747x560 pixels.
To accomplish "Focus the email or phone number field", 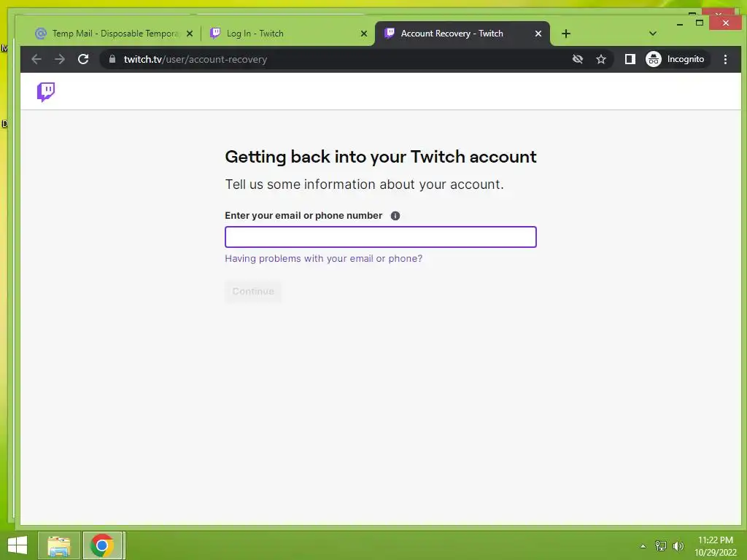I will 381,237.
